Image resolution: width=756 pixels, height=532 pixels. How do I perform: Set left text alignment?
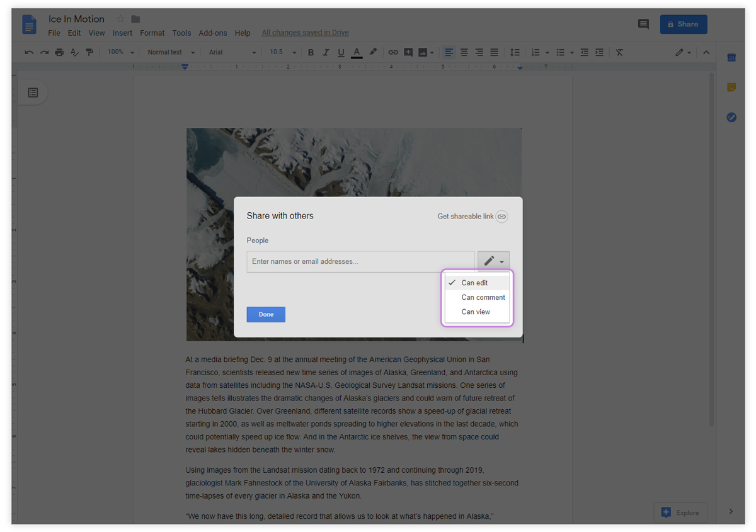449,52
